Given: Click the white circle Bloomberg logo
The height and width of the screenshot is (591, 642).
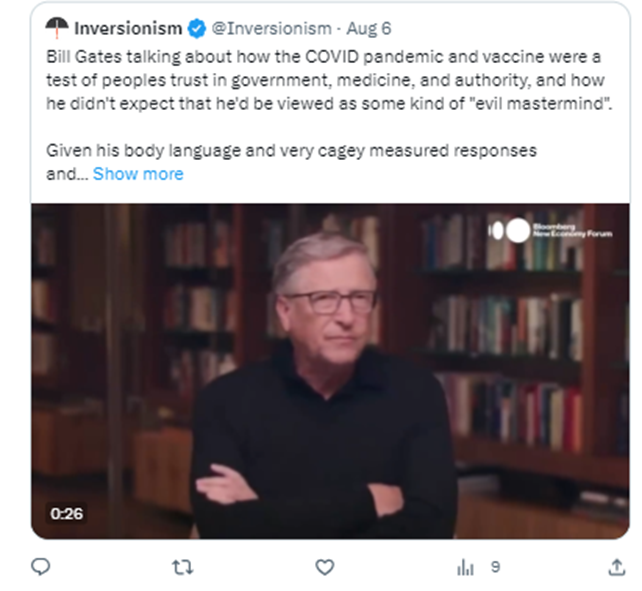Looking at the screenshot, I should (x=518, y=230).
